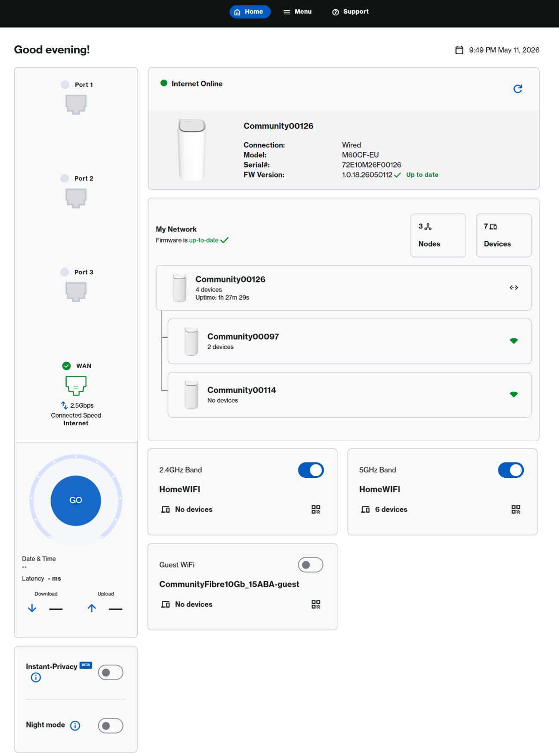Click '6 devices' in the 5GHz Band card
Viewport: 559px width, 756px height.
391,510
